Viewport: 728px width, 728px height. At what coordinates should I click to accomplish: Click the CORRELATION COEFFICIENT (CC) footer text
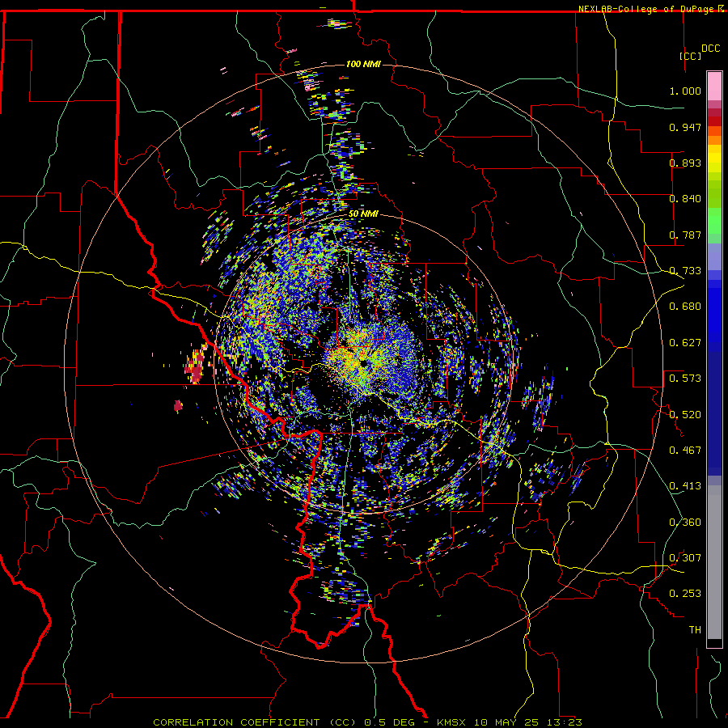255,722
